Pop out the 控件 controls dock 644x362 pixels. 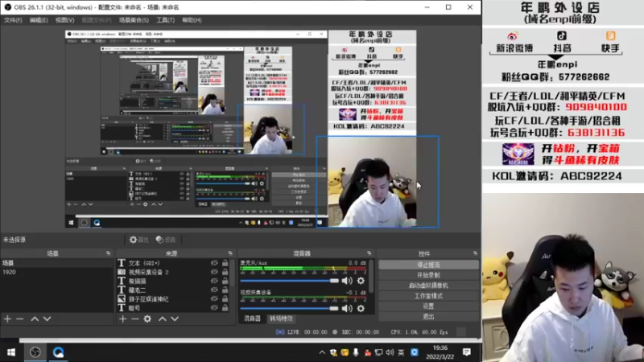pyautogui.click(x=475, y=253)
